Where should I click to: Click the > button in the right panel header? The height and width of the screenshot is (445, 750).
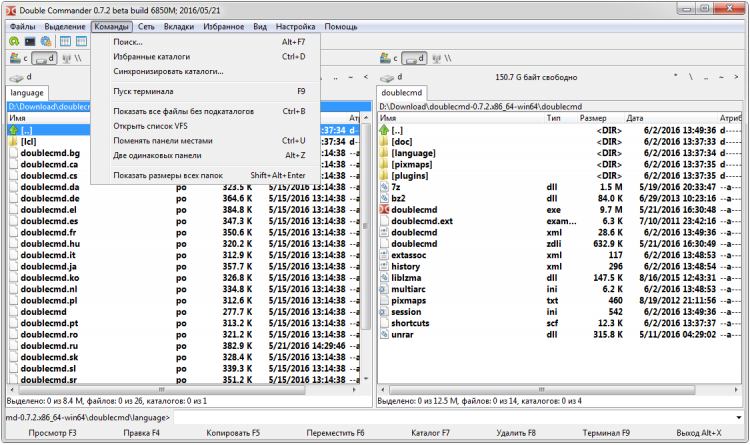(x=736, y=77)
